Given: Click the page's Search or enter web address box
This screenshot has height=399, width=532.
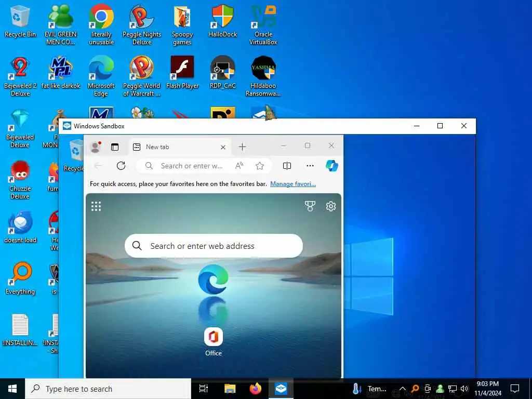Looking at the screenshot, I should tap(214, 246).
